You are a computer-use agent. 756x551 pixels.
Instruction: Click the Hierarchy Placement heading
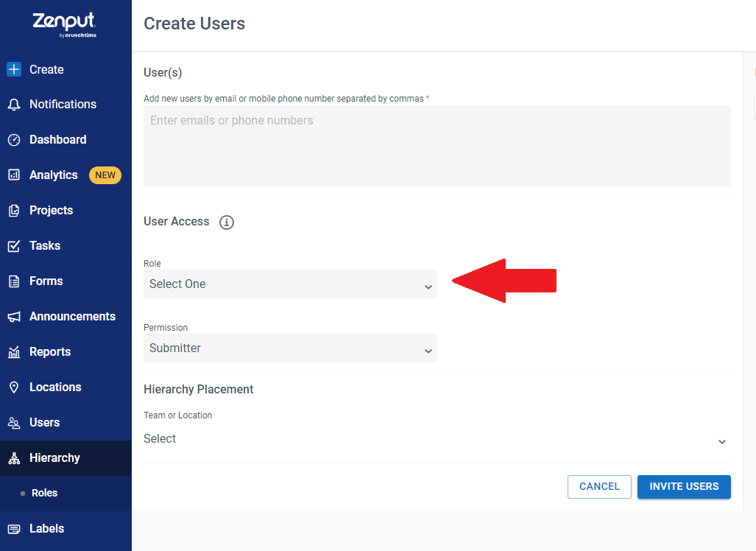point(198,390)
